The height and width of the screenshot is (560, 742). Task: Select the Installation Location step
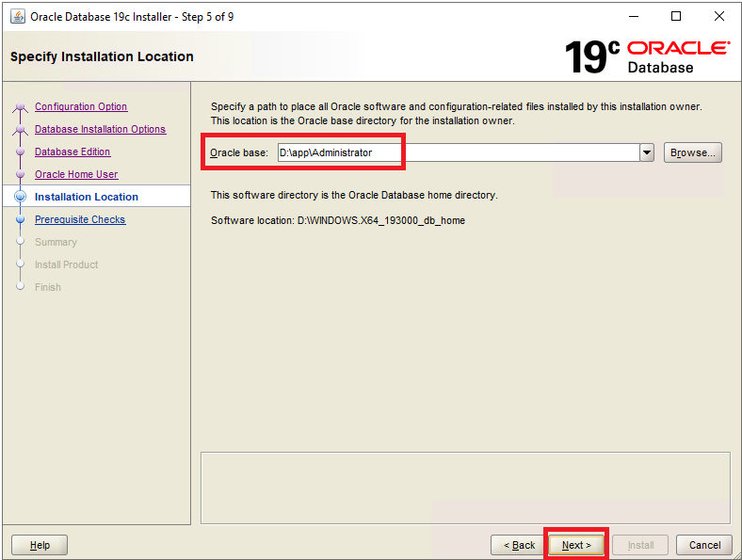coord(87,197)
